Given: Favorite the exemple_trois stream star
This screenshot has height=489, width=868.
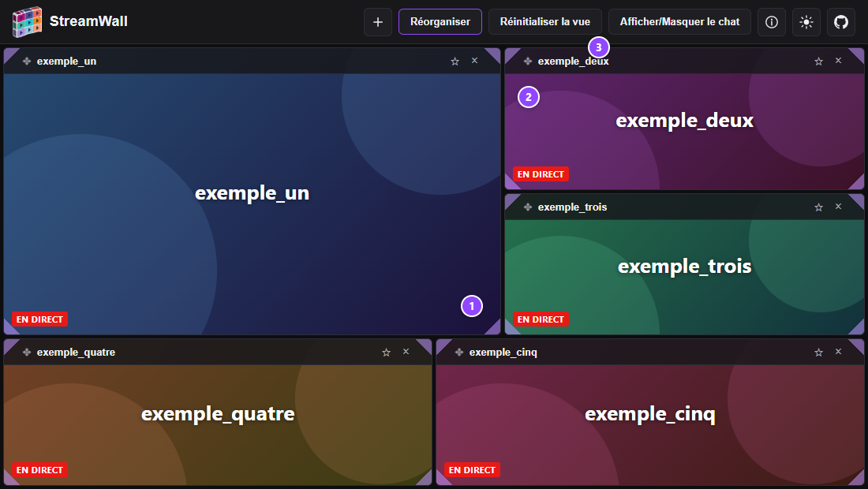Looking at the screenshot, I should [x=818, y=207].
